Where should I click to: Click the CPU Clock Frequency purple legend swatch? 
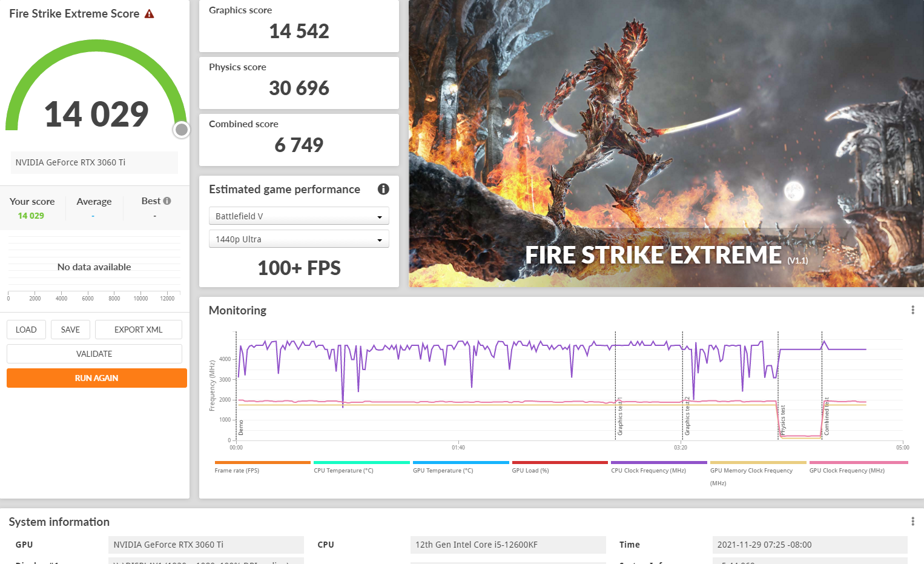[x=659, y=462]
